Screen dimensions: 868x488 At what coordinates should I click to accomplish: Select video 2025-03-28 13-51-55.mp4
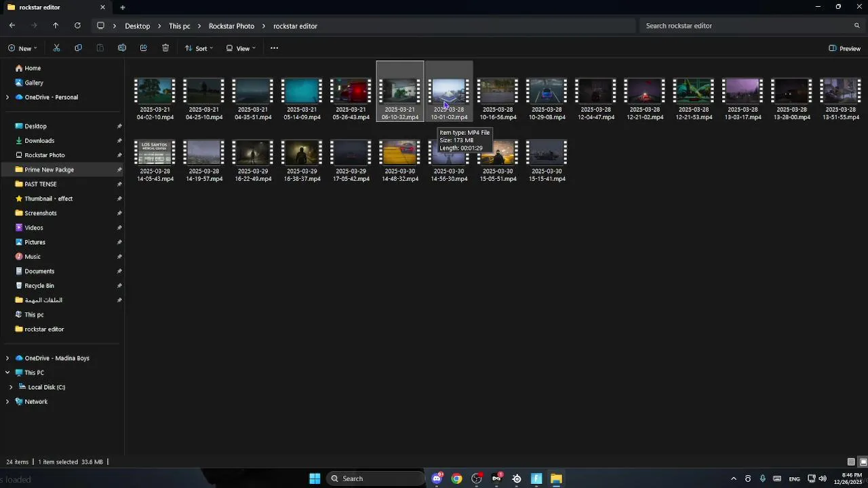[x=840, y=99]
